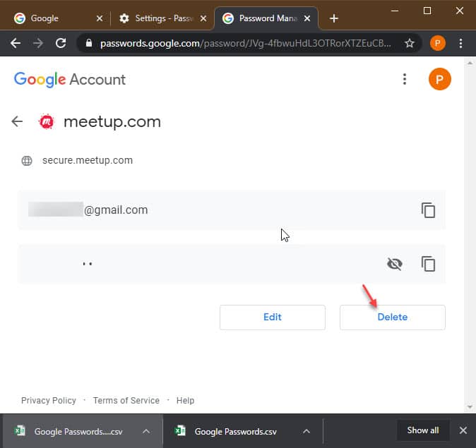476x448 pixels.
Task: Open Chrome profile avatar in toolbar
Action: click(x=437, y=43)
